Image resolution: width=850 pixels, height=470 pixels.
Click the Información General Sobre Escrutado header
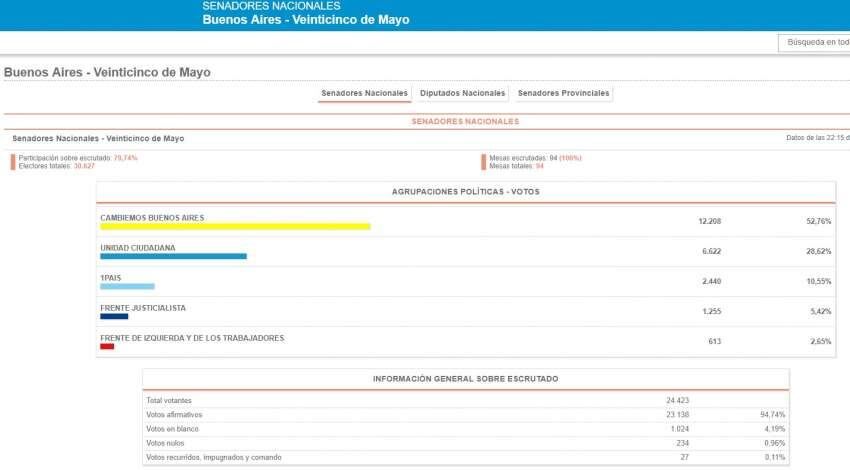465,379
